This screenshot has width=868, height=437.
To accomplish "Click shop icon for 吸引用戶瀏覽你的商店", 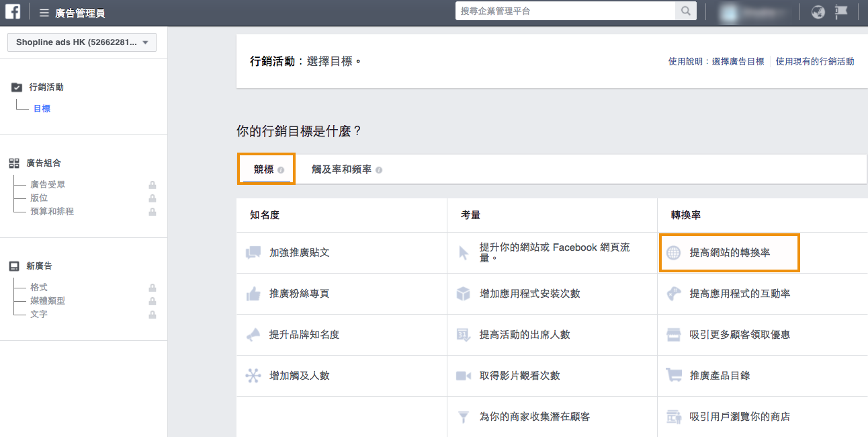I will tap(674, 417).
